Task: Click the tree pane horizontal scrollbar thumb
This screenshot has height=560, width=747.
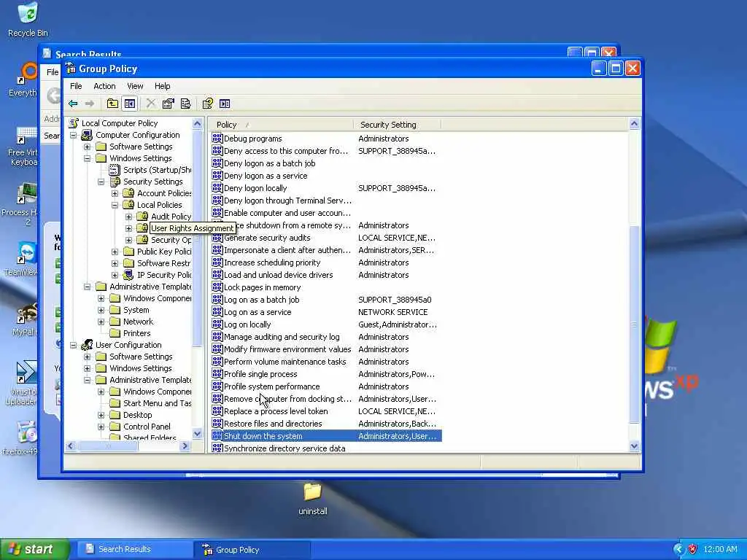Action: pyautogui.click(x=109, y=446)
